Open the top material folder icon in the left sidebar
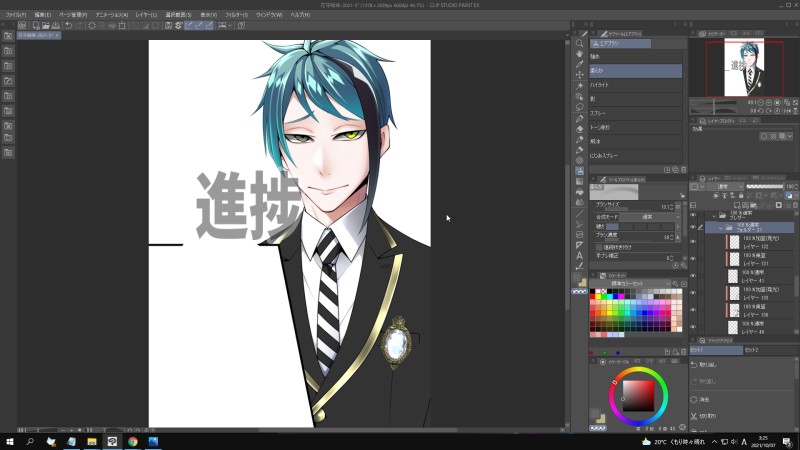Image resolution: width=800 pixels, height=450 pixels. pos(8,36)
